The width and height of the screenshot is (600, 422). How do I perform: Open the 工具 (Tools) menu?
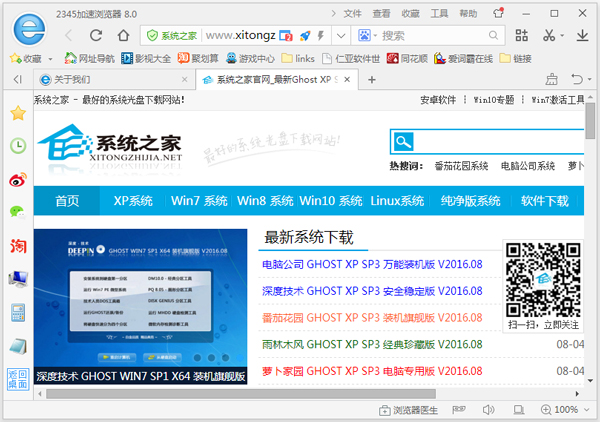click(x=440, y=13)
